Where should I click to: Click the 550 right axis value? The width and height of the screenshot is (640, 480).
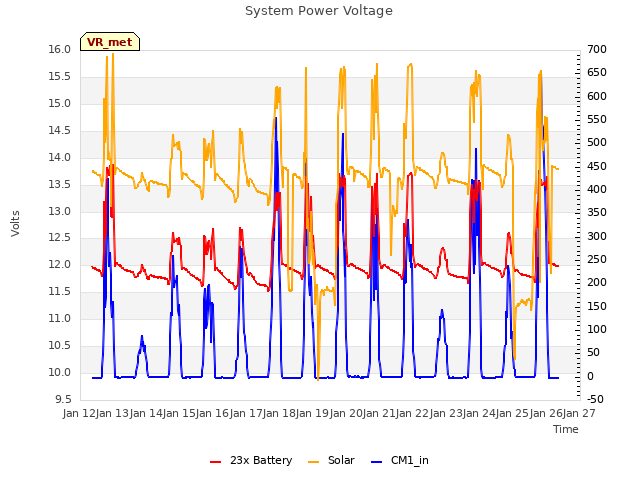(x=597, y=120)
